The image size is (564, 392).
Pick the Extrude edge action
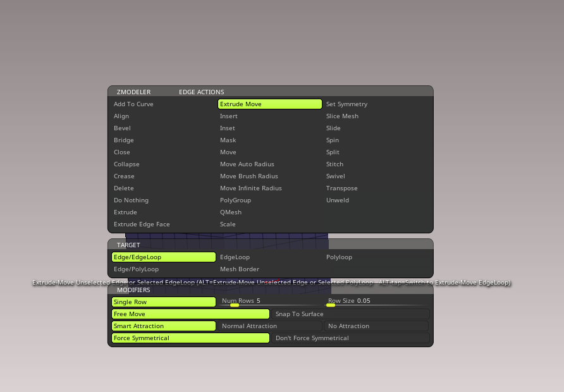pos(125,212)
